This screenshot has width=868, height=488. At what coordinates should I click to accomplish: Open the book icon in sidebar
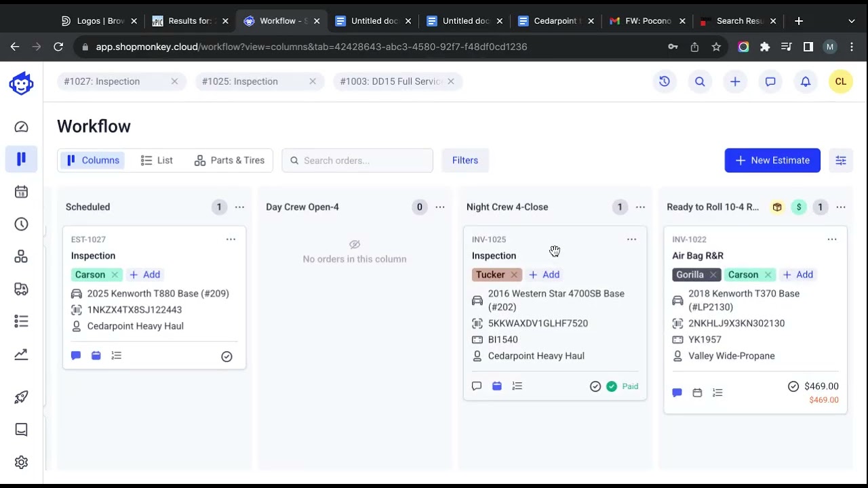point(21,430)
